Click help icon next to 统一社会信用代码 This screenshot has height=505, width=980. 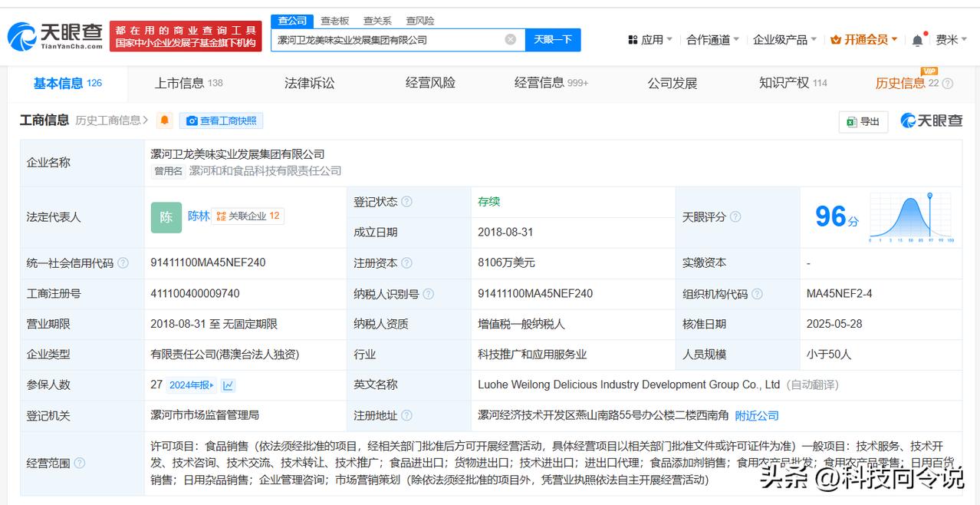point(123,263)
